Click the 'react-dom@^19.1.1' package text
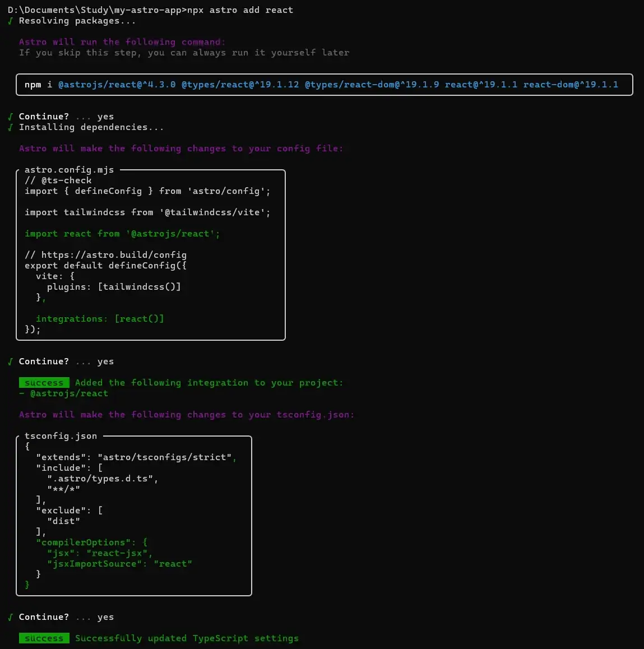This screenshot has height=649, width=644. 571,85
